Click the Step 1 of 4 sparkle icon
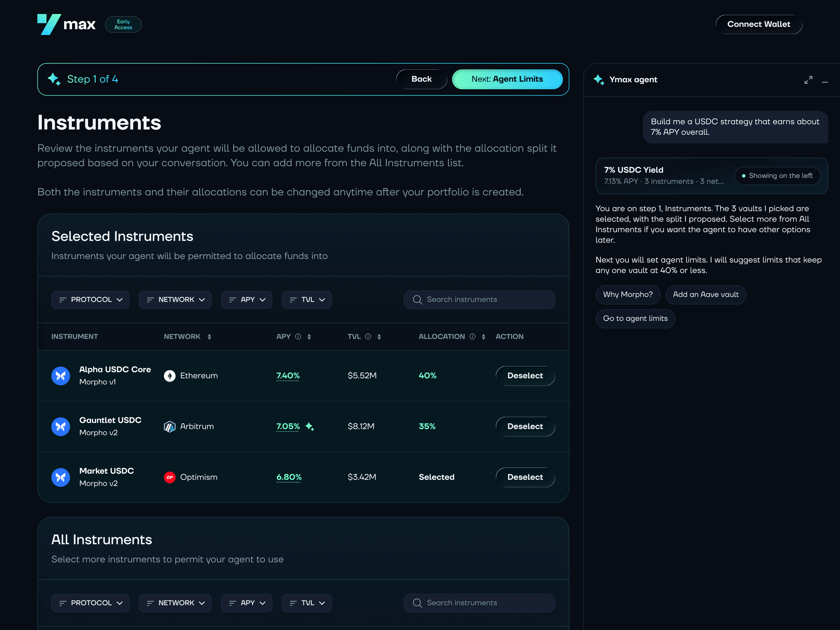 (54, 79)
